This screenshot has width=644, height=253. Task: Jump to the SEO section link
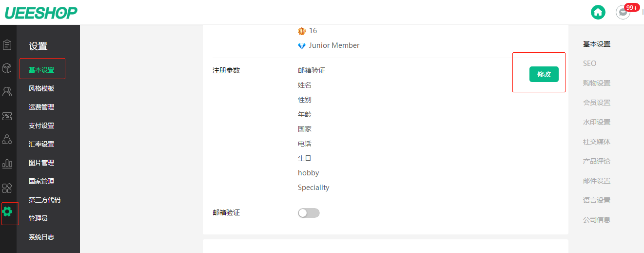point(589,63)
